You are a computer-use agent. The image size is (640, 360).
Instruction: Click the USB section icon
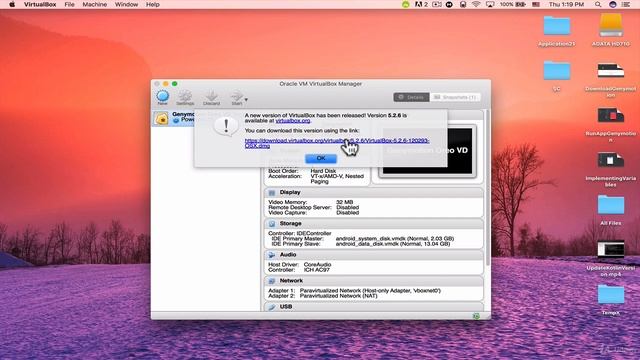(x=272, y=307)
